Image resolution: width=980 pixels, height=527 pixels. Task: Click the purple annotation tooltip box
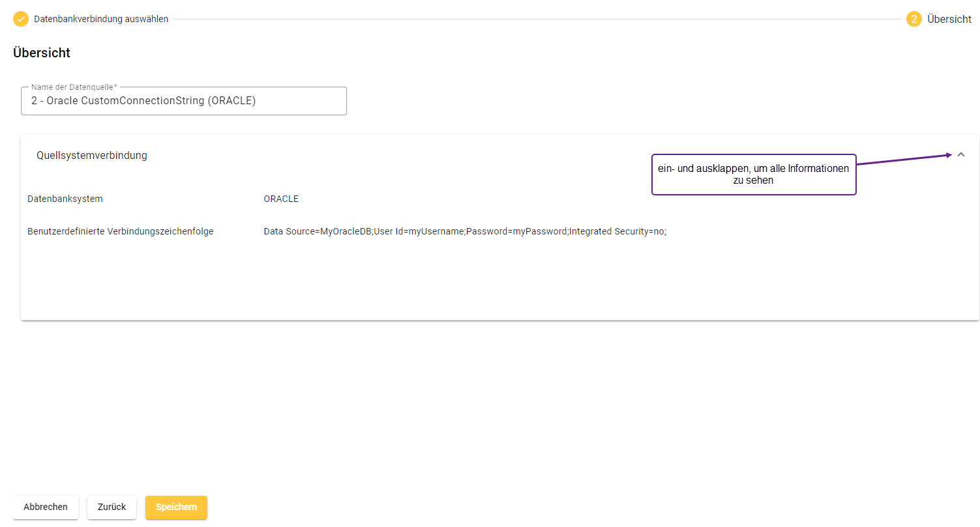pos(753,175)
